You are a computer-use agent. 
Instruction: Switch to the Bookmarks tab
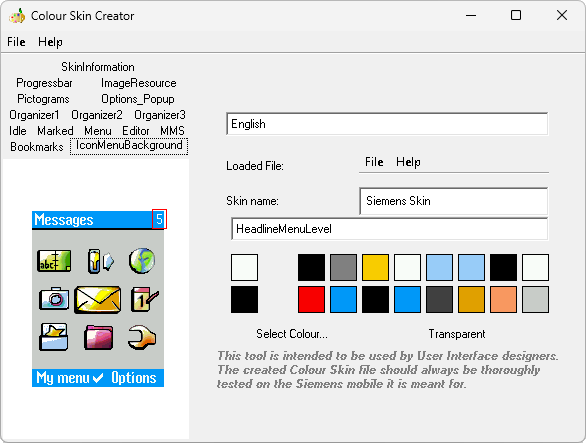point(37,147)
